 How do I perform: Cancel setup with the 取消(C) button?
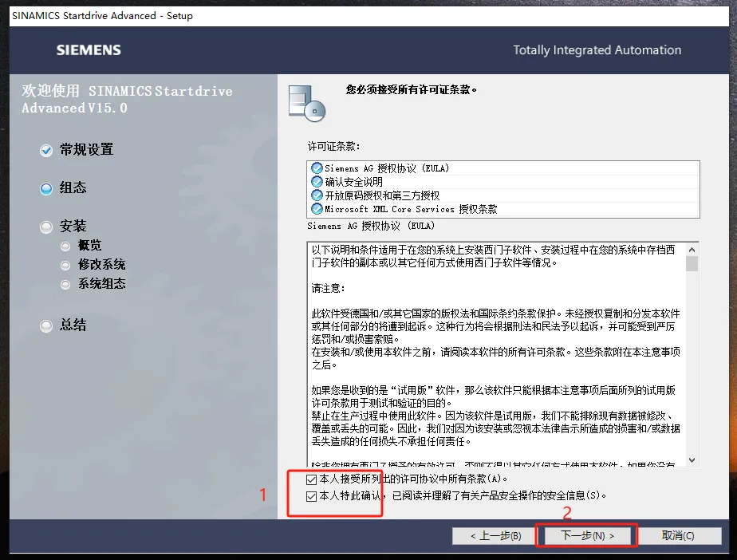[x=678, y=535]
